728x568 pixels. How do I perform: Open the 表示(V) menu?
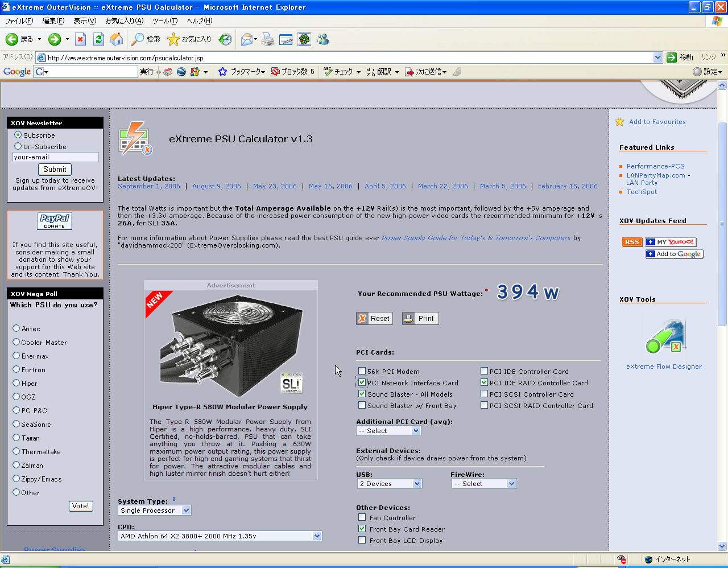[x=85, y=21]
